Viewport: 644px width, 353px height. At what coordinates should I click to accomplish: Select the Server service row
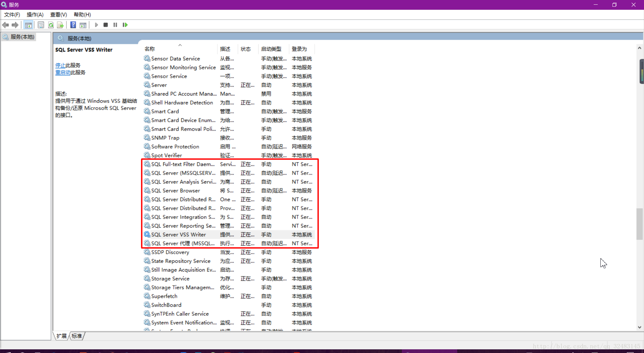click(x=229, y=85)
